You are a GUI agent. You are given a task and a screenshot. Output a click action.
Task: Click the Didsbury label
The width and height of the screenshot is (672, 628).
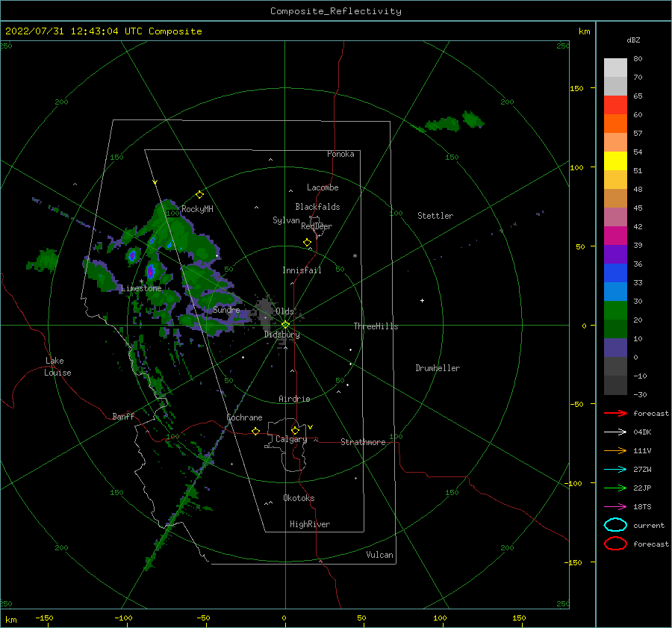[x=281, y=335]
